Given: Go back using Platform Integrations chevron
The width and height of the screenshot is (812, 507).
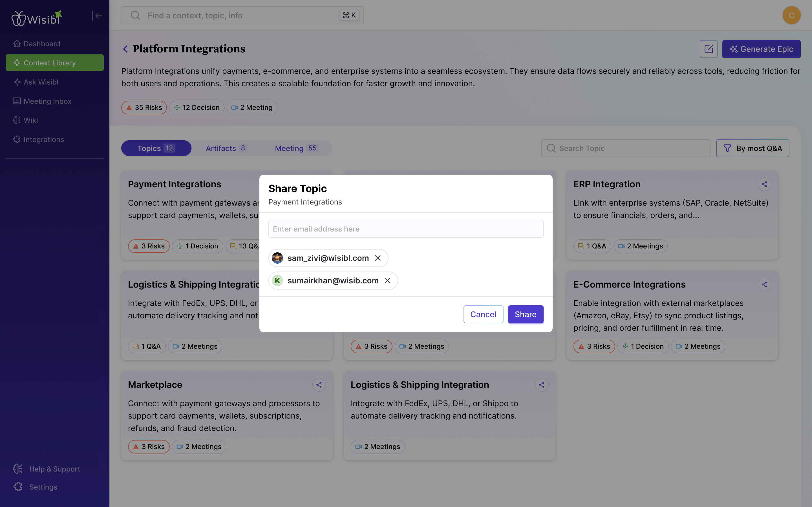Looking at the screenshot, I should click(x=125, y=49).
